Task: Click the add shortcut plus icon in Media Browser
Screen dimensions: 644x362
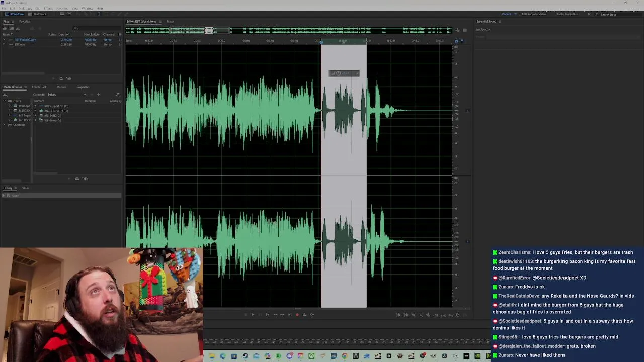Action: 98,95
